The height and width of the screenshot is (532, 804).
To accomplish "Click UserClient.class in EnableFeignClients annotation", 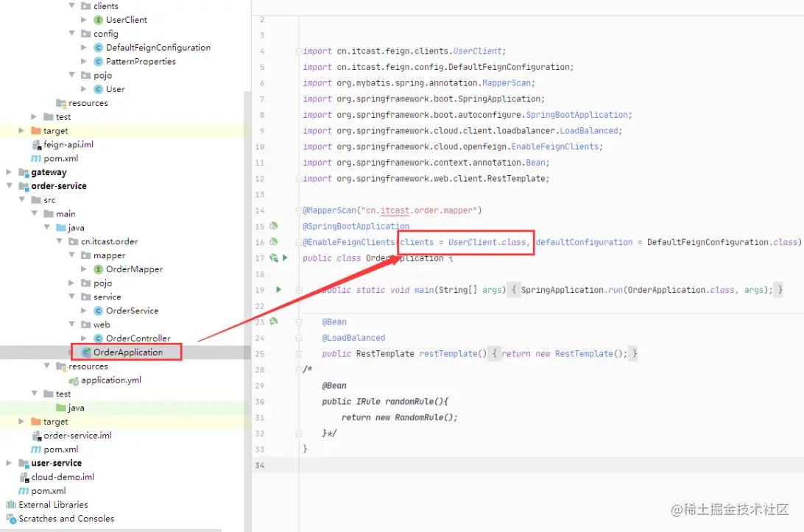I will pos(487,242).
